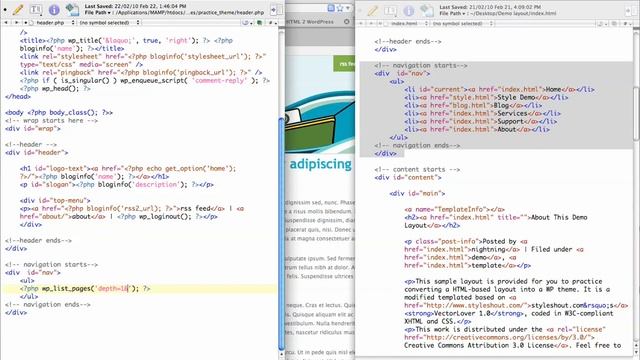640x360 pixels.
Task: Click green rss feed button in browser page
Action: [344, 64]
